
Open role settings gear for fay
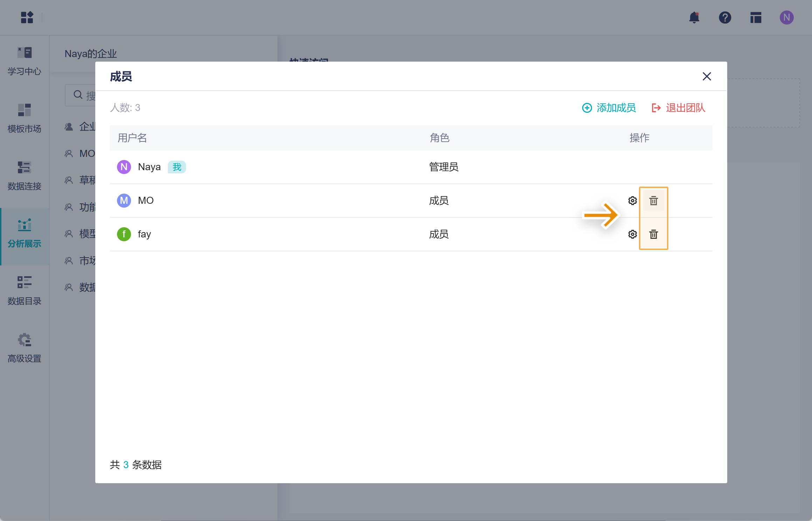point(632,234)
